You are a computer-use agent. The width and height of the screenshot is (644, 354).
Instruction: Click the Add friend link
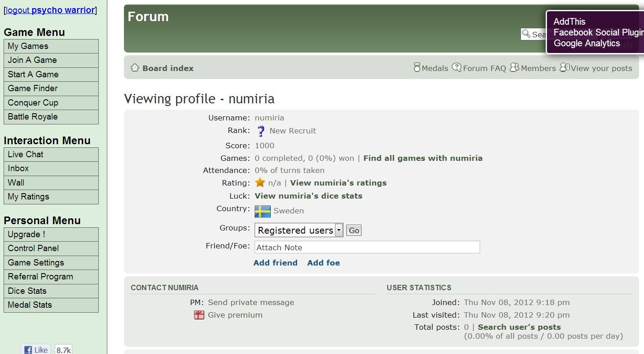tap(275, 263)
